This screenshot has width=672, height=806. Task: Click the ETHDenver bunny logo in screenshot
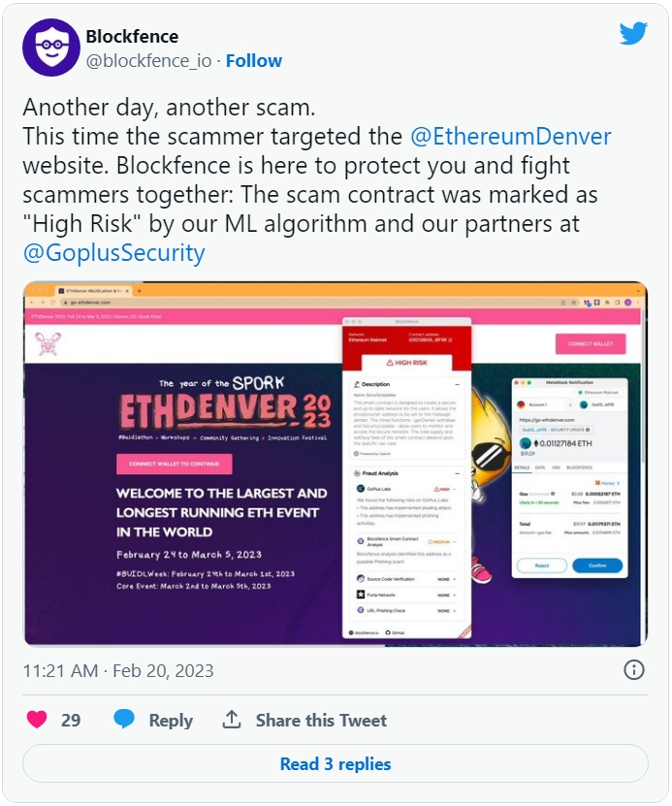click(x=48, y=343)
